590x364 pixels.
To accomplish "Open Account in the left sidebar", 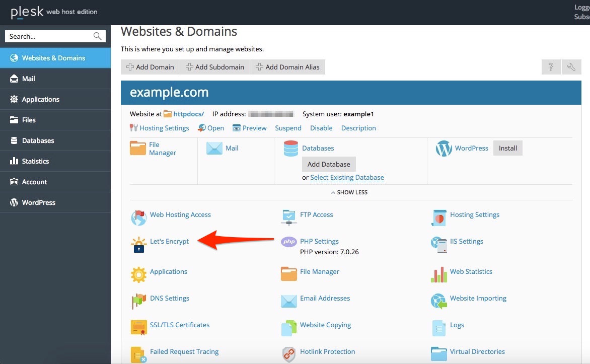I will coord(55,182).
